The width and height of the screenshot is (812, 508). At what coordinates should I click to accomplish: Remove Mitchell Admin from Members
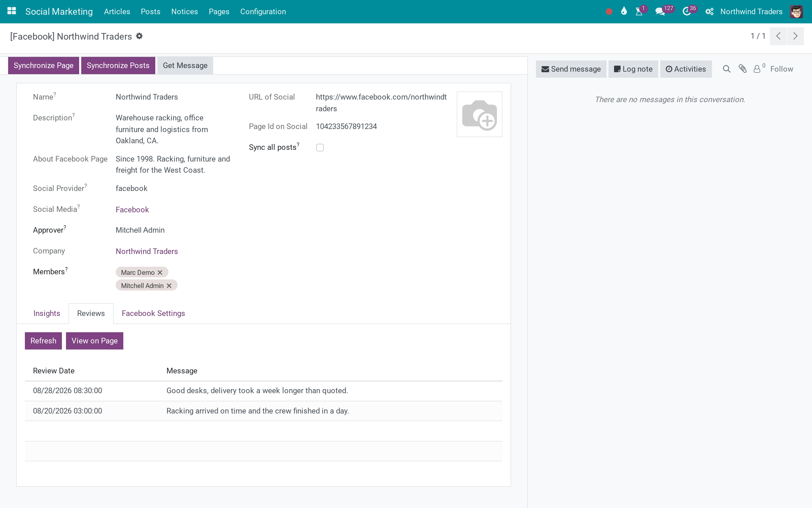pos(169,285)
